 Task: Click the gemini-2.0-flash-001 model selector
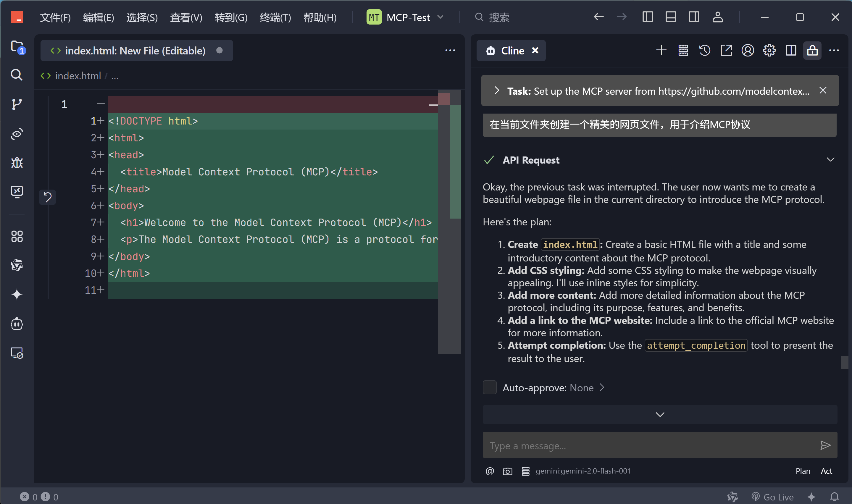(x=583, y=471)
